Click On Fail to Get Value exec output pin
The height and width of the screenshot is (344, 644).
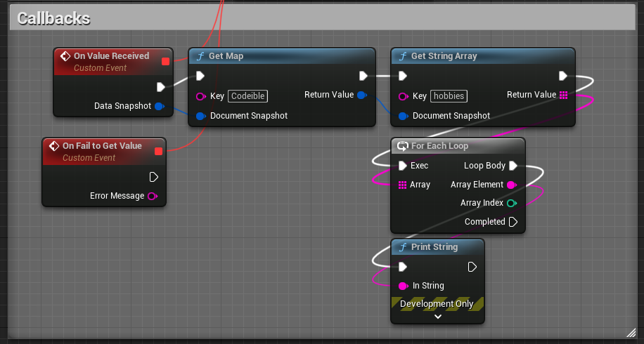point(154,177)
